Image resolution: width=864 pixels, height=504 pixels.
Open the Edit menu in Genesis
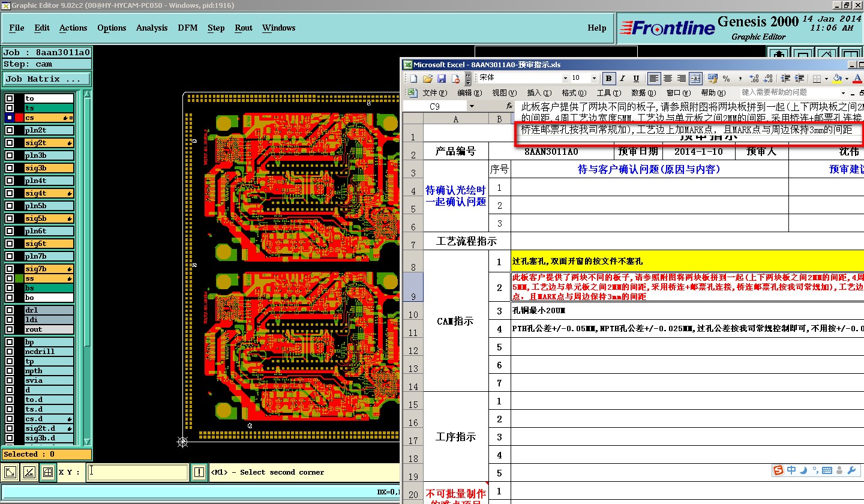42,28
